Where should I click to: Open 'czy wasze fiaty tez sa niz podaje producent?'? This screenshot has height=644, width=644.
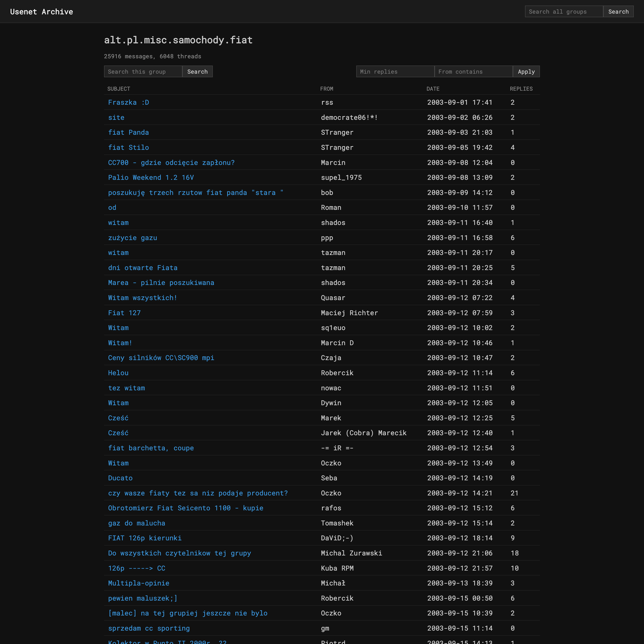tap(198, 493)
